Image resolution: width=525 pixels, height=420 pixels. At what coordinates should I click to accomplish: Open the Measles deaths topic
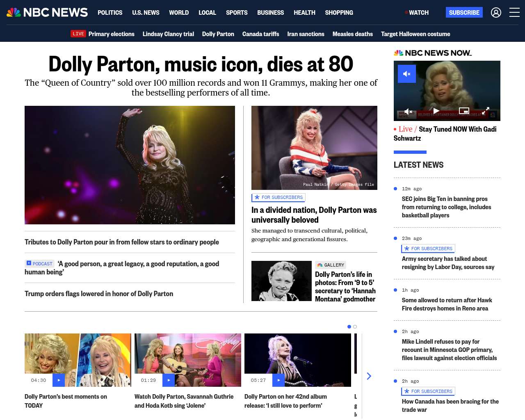tap(353, 34)
